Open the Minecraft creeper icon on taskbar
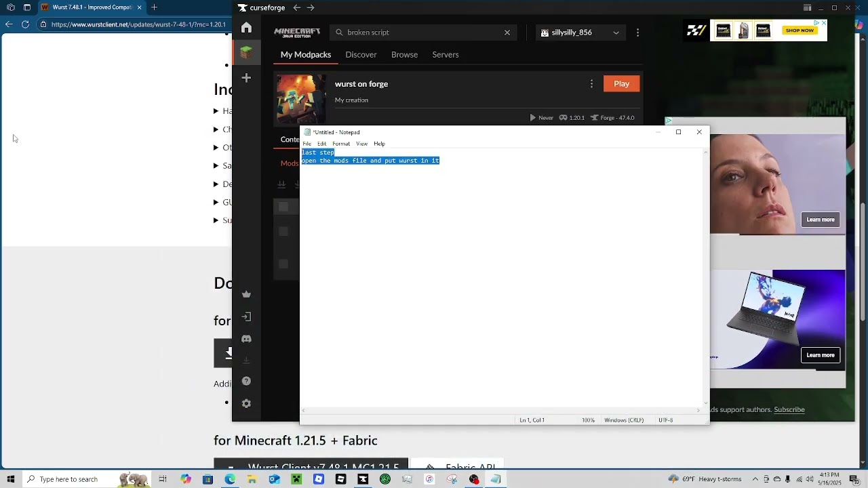 [x=296, y=479]
